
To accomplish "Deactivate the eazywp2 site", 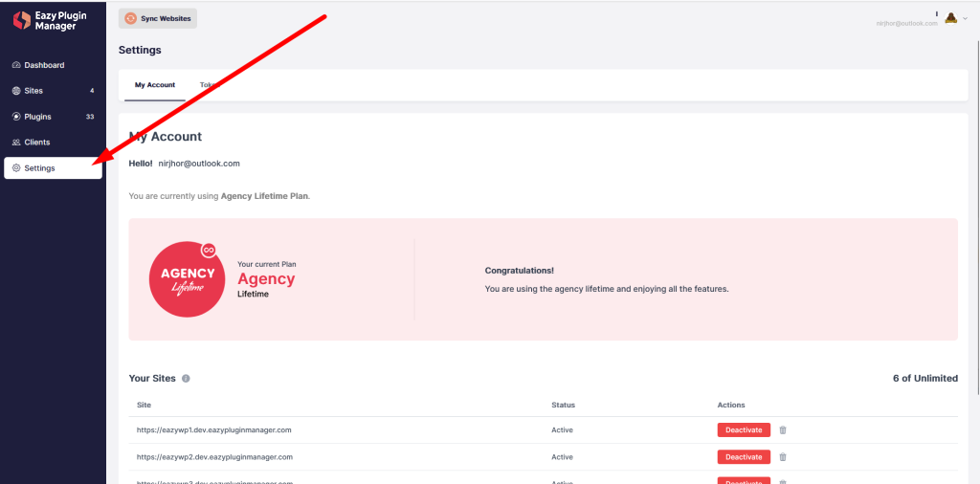I will pyautogui.click(x=744, y=456).
